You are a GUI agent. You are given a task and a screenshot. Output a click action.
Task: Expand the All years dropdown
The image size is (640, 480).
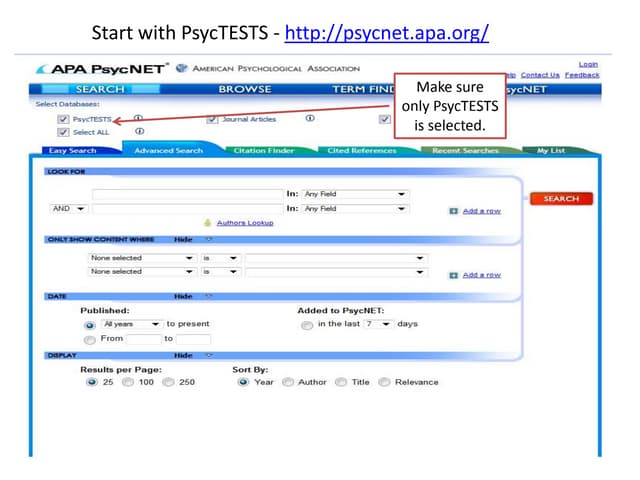(x=131, y=325)
